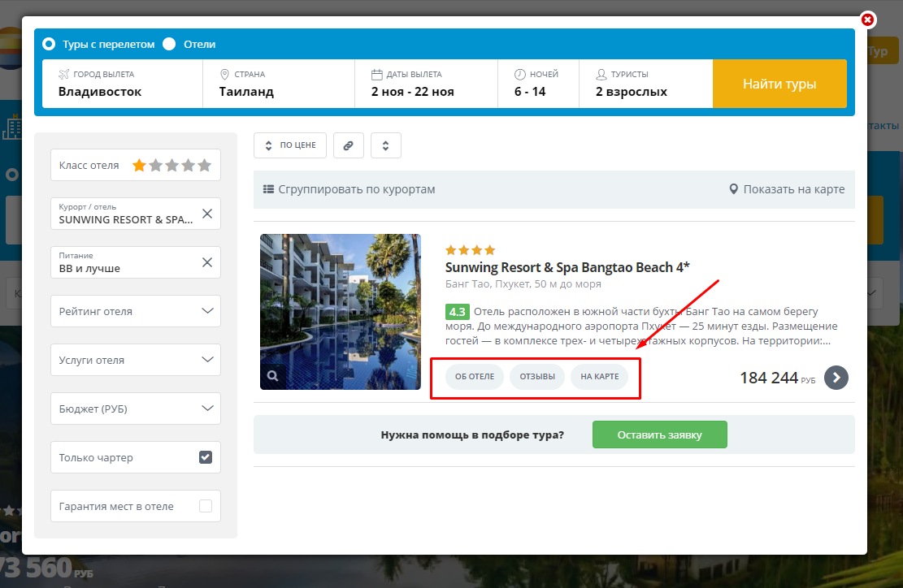The width and height of the screenshot is (903, 588).
Task: Open the Sunwing Resort hotel photo
Action: (x=341, y=311)
